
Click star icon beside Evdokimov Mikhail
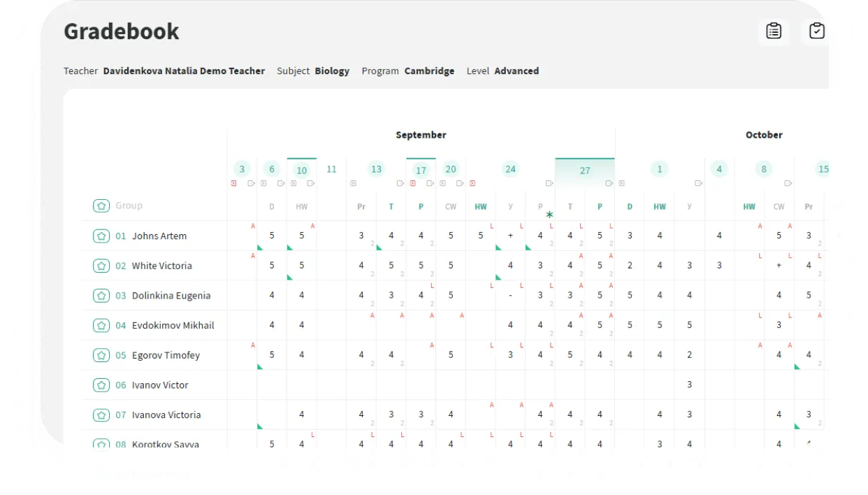point(101,325)
